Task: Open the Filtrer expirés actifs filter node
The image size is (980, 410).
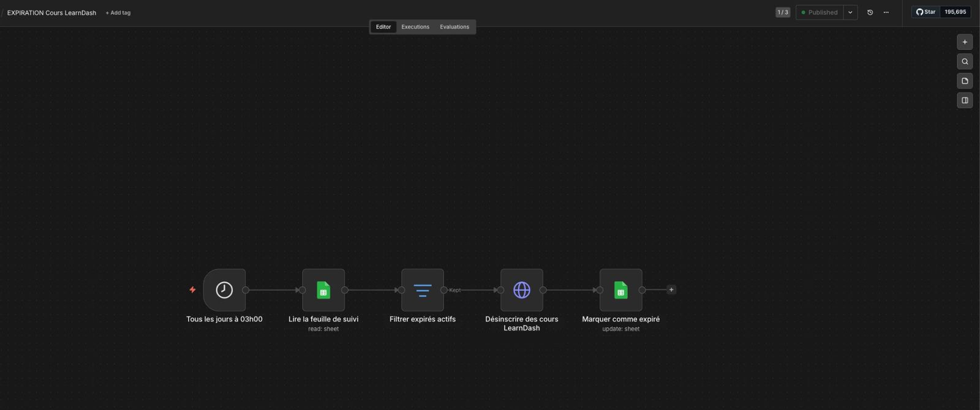Action: (x=423, y=290)
